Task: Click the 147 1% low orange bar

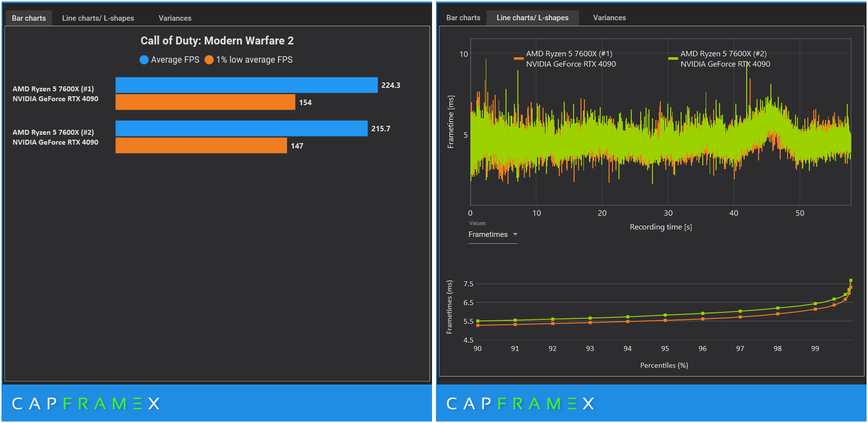Action: tap(201, 146)
